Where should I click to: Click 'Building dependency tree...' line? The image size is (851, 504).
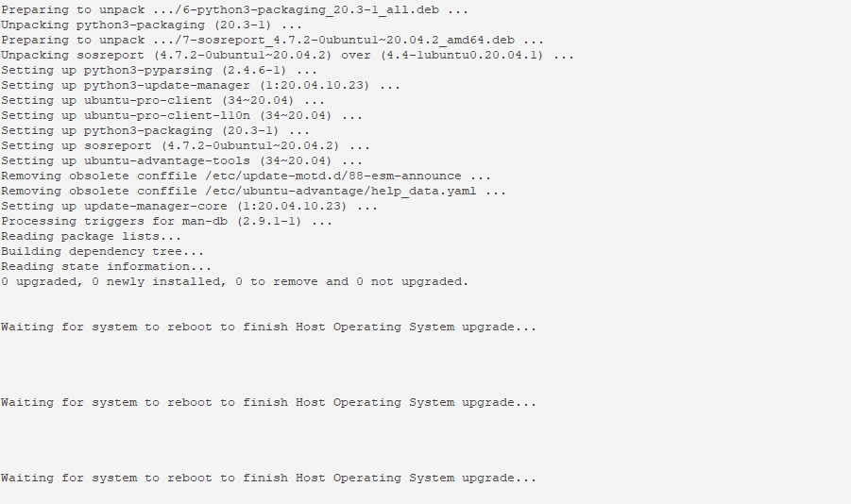click(x=103, y=252)
